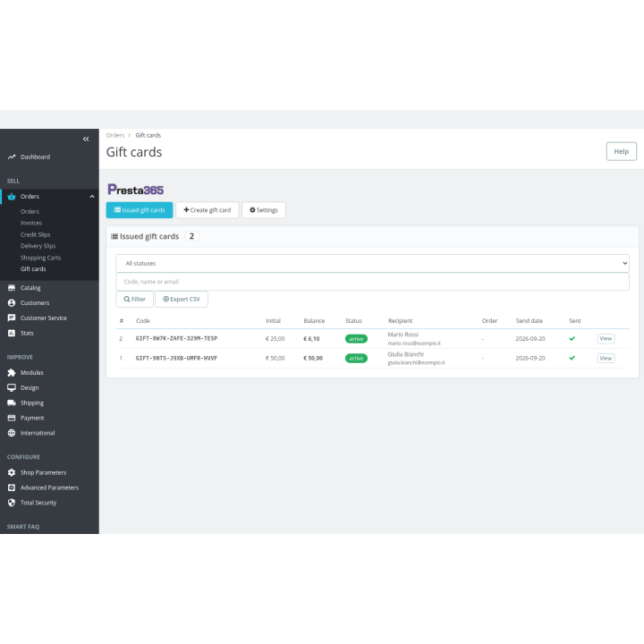
Task: Click the Help button
Action: [621, 151]
